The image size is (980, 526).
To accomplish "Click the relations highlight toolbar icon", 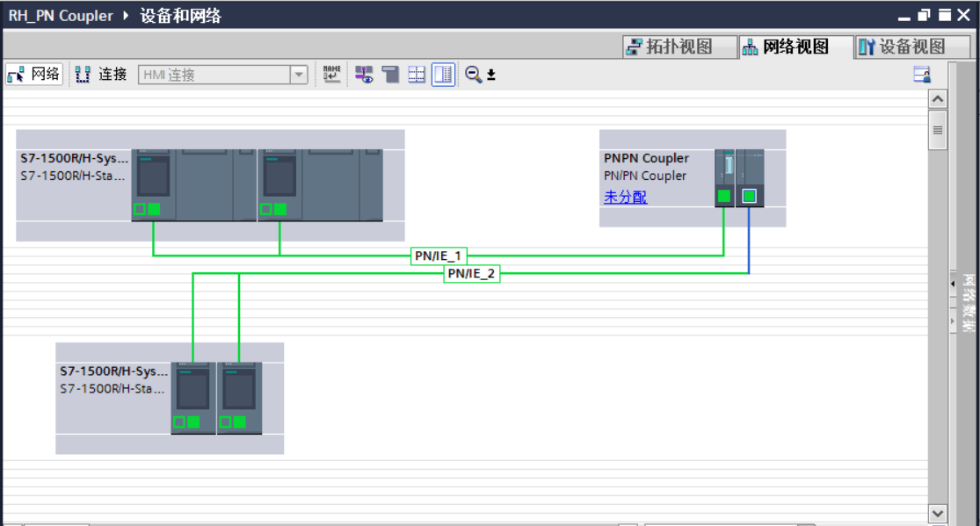I will 364,75.
